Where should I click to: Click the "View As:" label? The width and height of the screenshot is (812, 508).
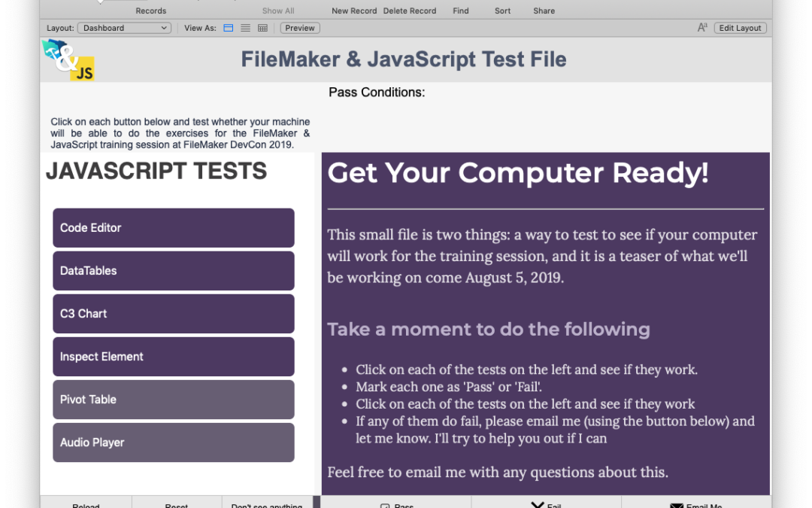tap(200, 28)
